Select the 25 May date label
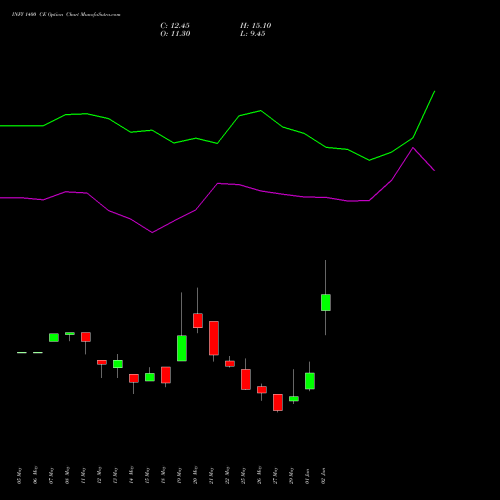This screenshot has width=500, height=500. [x=244, y=475]
